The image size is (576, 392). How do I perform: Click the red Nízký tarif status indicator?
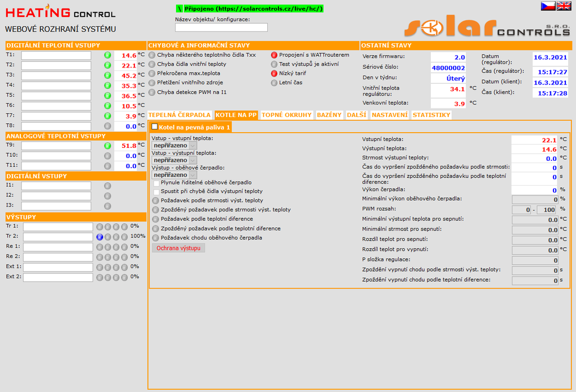click(x=274, y=74)
